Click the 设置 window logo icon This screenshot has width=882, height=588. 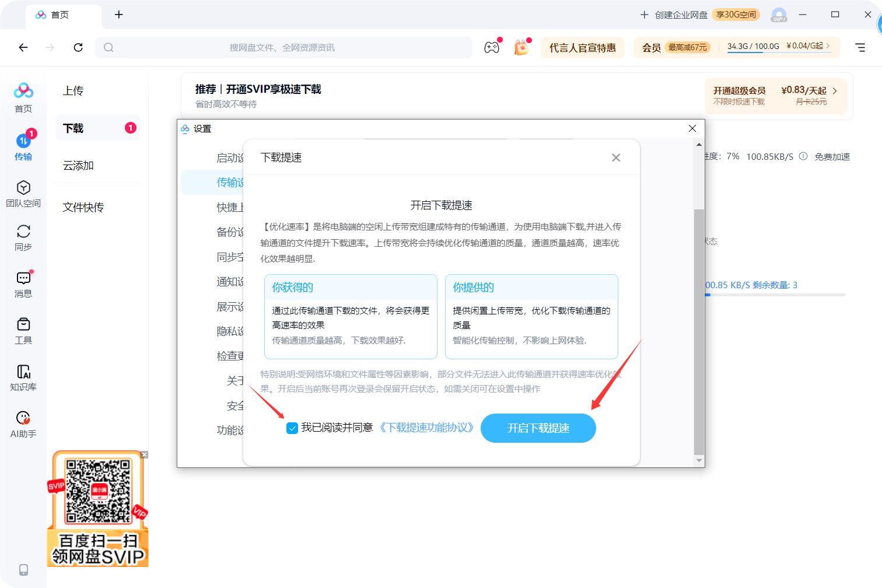pyautogui.click(x=185, y=129)
